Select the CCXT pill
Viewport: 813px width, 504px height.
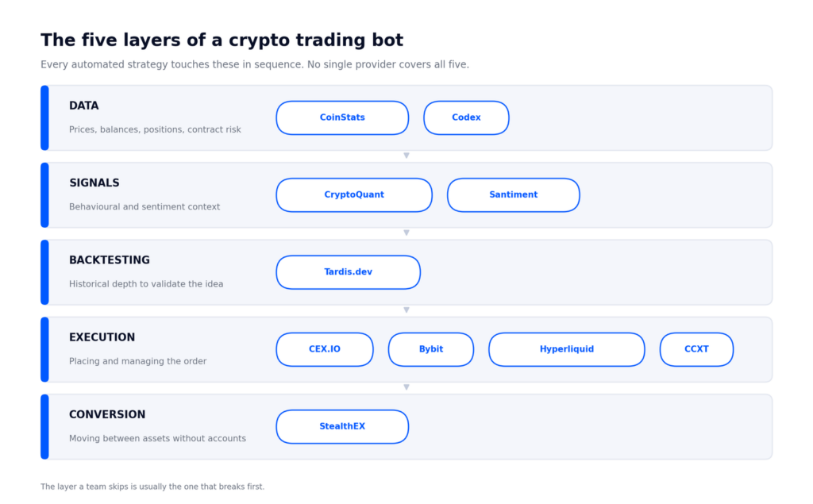click(x=696, y=349)
